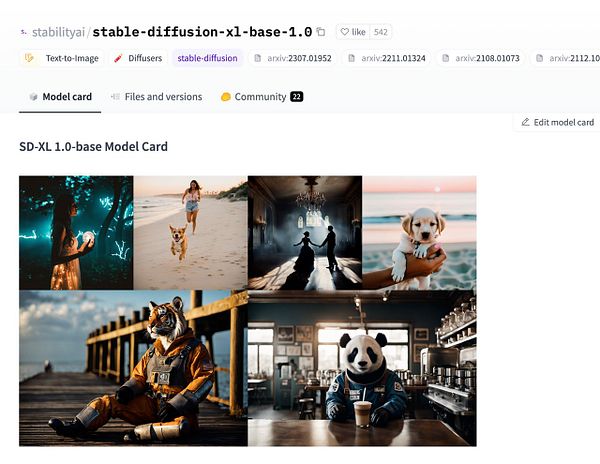Screen dimensions: 600x464
Task: Select the Model card tab
Action: (x=60, y=97)
